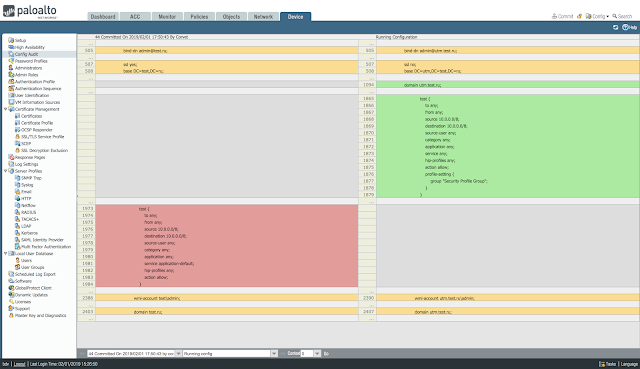This screenshot has width=640, height=369.
Task: Select SSL Decryption Exclusion item
Action: [44, 150]
